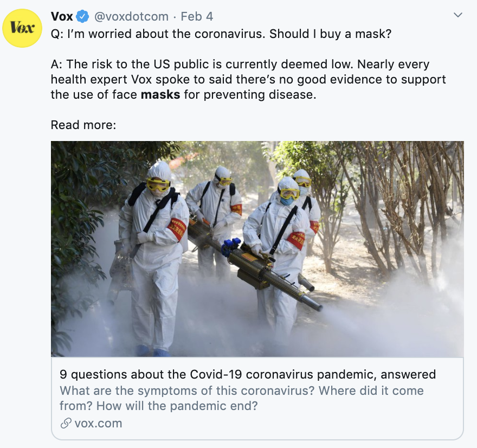Expand the tweet options chevron menu
477x448 pixels.
tap(457, 15)
